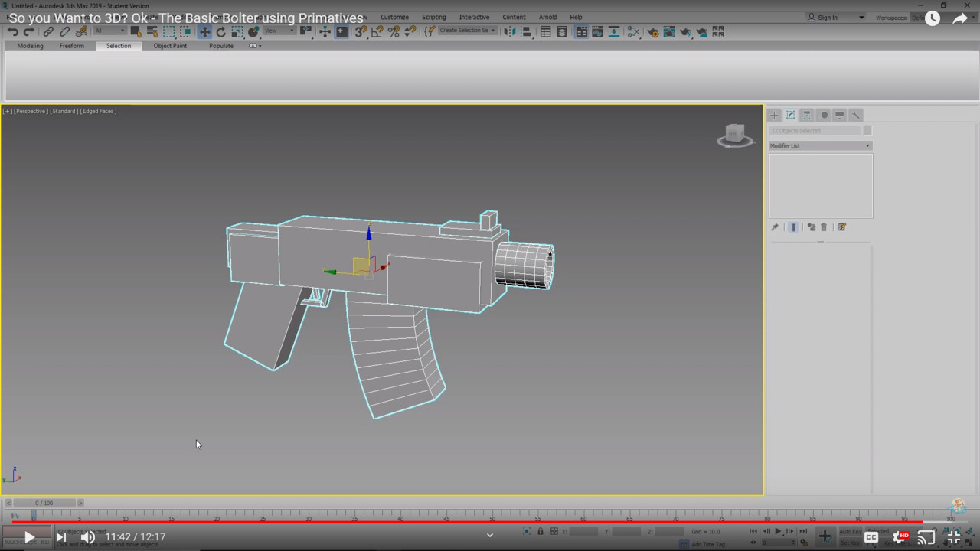Switch to the Modeling ribbon tab
The width and height of the screenshot is (980, 551).
(30, 46)
